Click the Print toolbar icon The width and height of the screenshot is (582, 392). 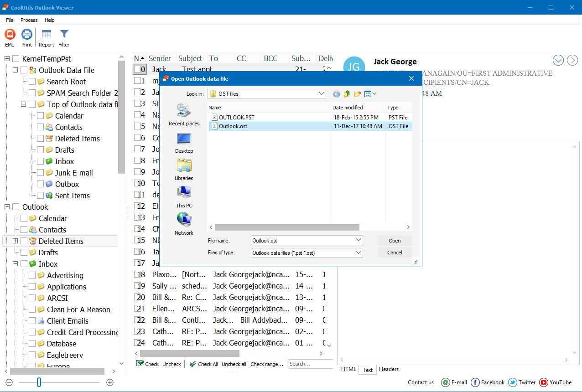pos(27,34)
